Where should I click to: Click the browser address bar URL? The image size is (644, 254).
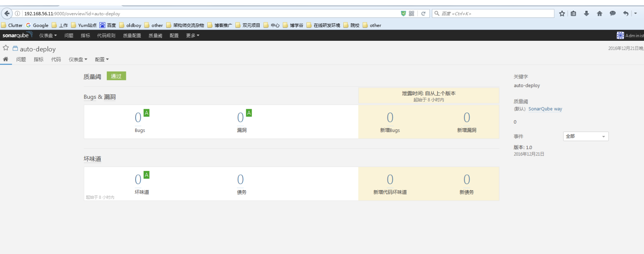coord(72,14)
